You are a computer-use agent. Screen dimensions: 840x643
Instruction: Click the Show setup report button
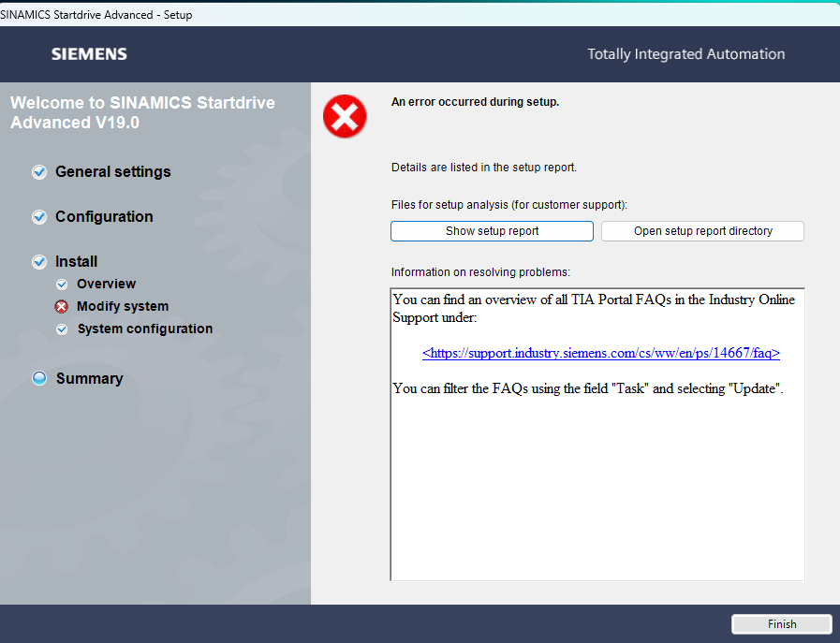(492, 231)
